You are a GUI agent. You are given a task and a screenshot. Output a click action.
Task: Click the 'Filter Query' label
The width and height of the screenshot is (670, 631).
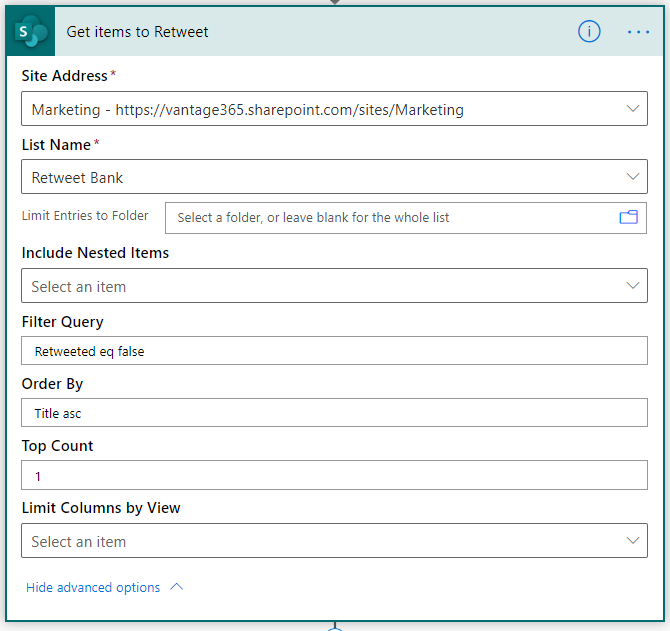point(62,322)
